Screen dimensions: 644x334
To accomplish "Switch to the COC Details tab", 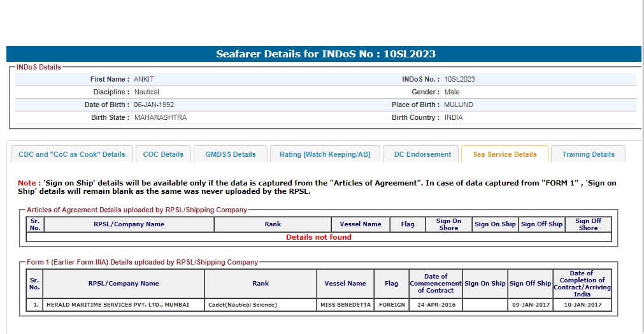I will 163,154.
